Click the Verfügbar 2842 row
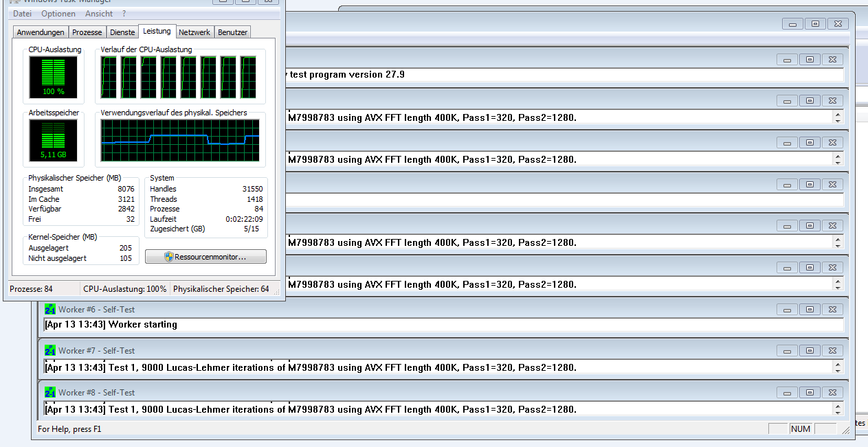The height and width of the screenshot is (447, 868). (x=81, y=209)
